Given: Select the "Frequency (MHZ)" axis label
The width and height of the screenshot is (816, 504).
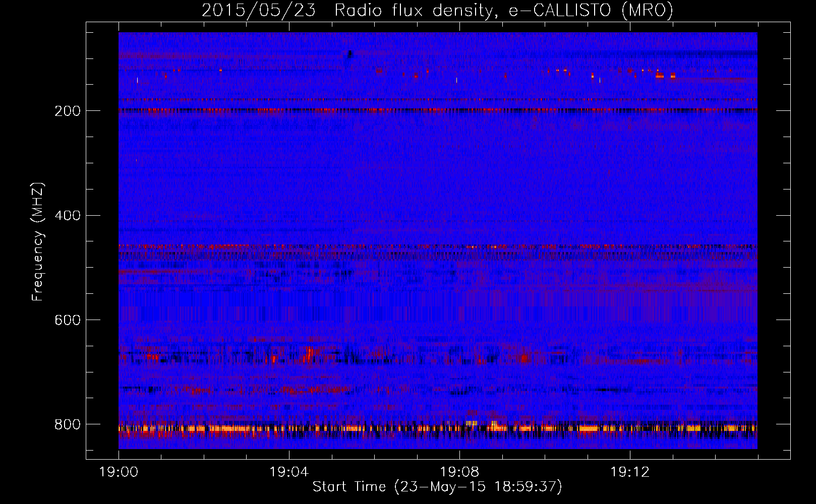Looking at the screenshot, I should (x=38, y=242).
